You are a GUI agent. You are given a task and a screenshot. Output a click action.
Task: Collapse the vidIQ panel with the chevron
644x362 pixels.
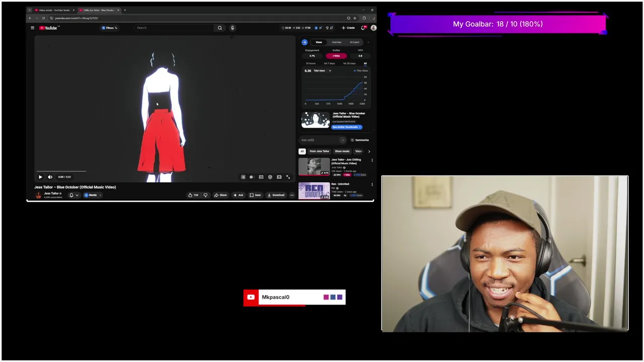click(368, 42)
